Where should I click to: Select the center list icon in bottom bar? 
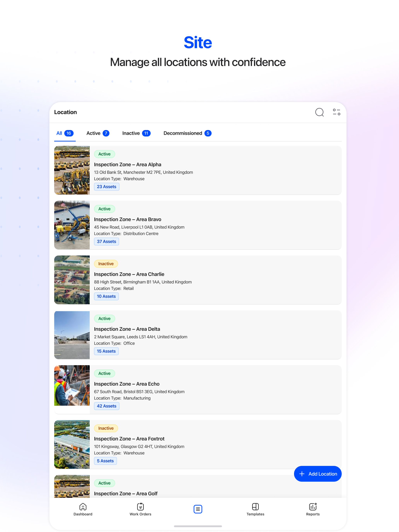click(x=198, y=509)
